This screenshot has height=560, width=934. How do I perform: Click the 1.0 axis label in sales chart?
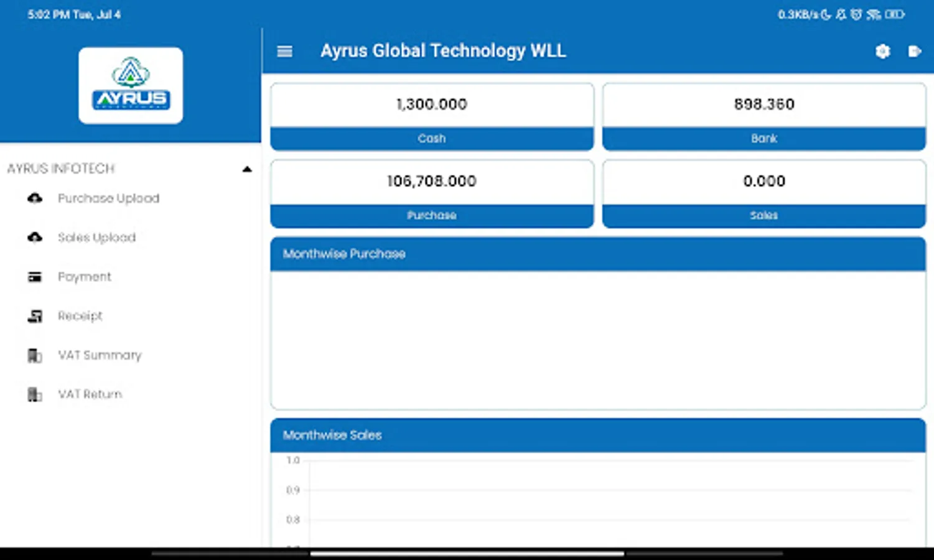point(293,460)
